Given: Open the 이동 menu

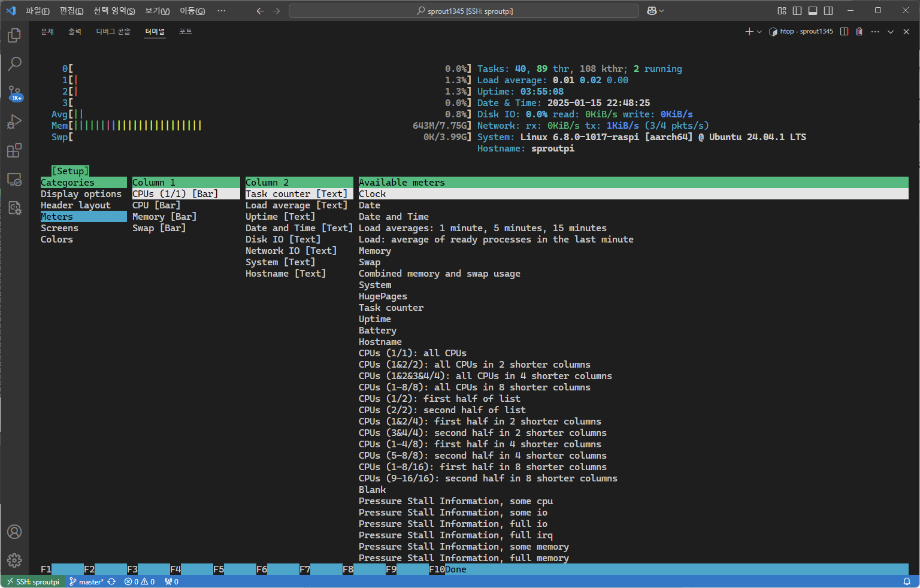Looking at the screenshot, I should point(192,11).
